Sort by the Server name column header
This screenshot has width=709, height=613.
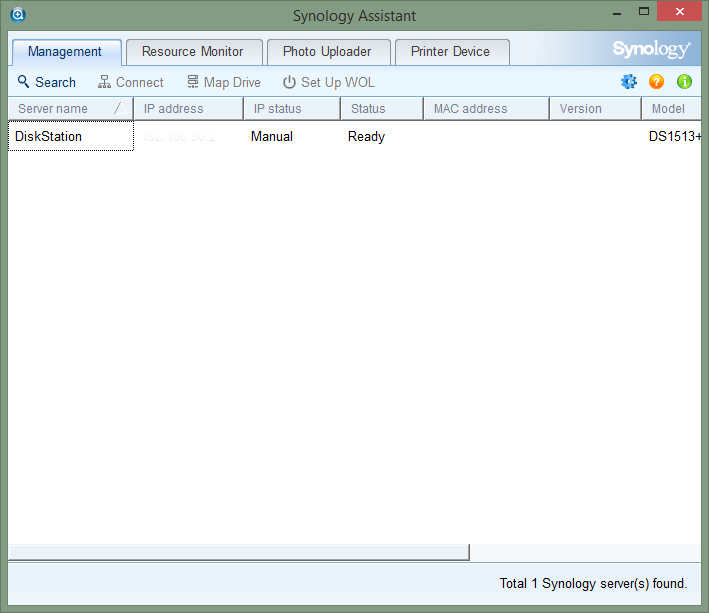[x=71, y=108]
